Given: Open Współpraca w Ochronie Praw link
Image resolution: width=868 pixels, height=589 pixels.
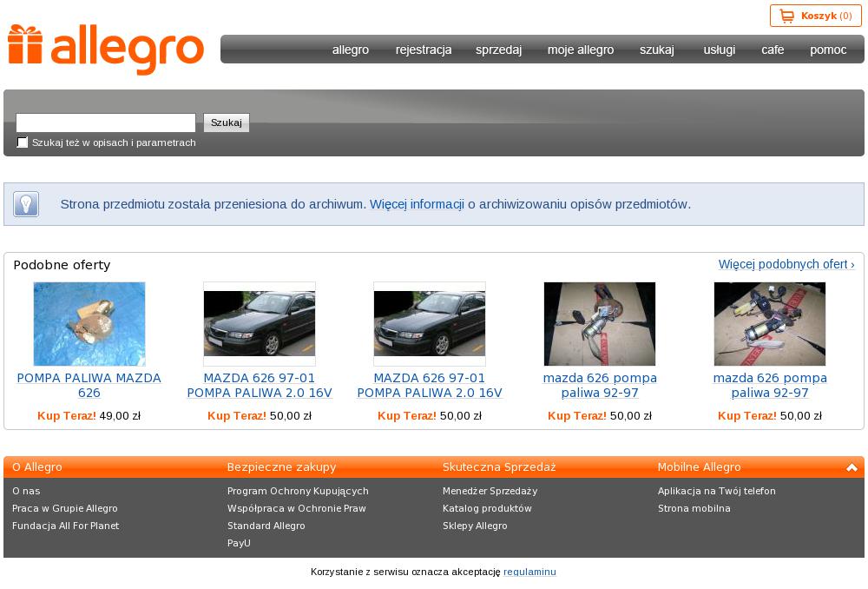Looking at the screenshot, I should coord(297,509).
